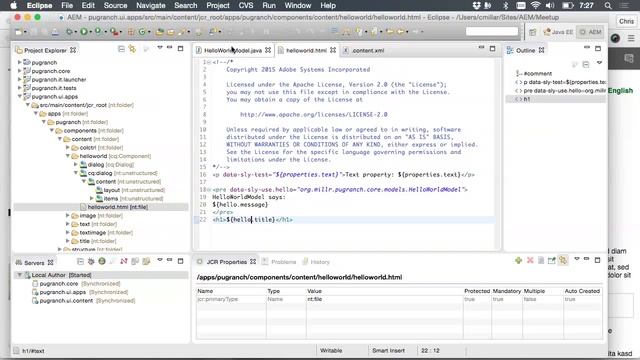Click the red N icon in Servers
Screen dimensions: 640x360
(124, 261)
